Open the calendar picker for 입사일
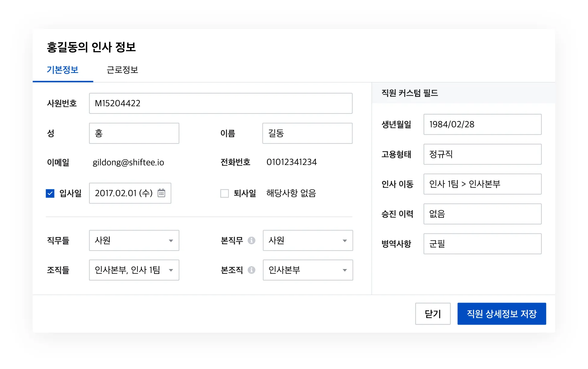The image size is (588, 369). tap(162, 193)
